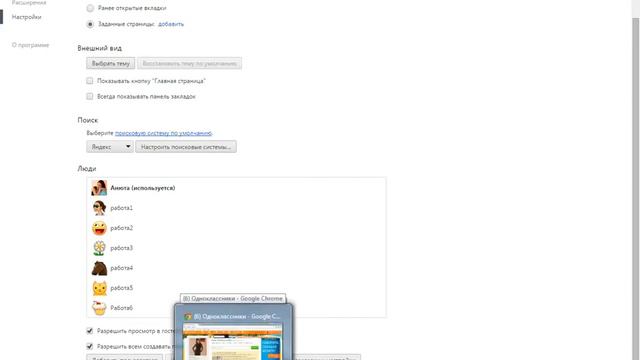Screen dimensions: 640x360
Task: Click the Работа6 cupcake avatar
Action: coord(99,308)
